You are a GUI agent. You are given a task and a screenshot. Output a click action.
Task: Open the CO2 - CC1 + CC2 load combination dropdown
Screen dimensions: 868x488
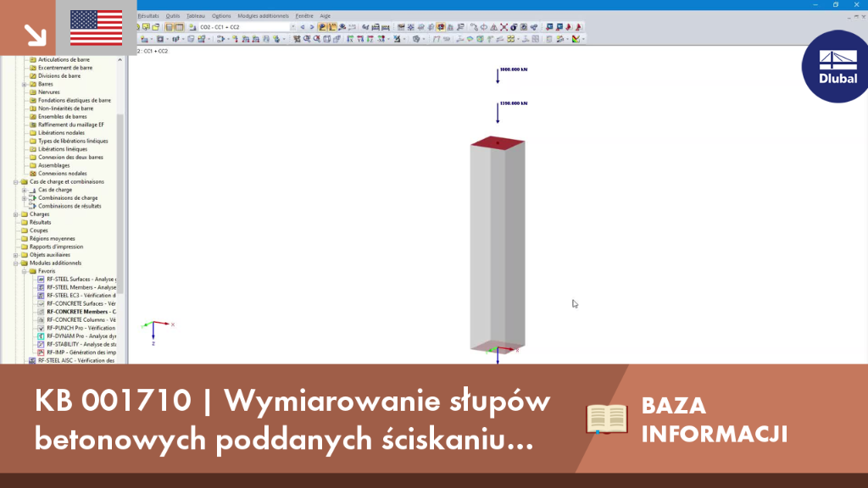tap(248, 27)
